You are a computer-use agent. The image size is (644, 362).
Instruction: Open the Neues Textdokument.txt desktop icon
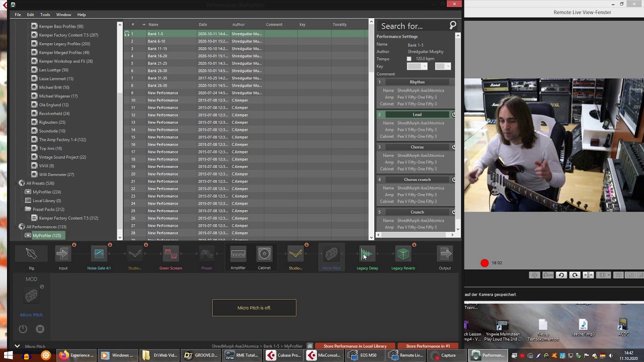coord(543,330)
